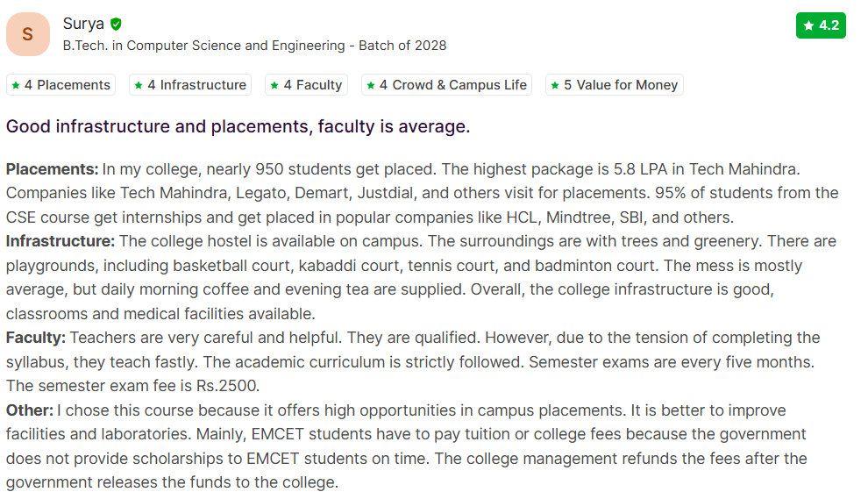Click the white star in the 4.2 badge
The height and width of the screenshot is (499, 868).
click(x=808, y=26)
